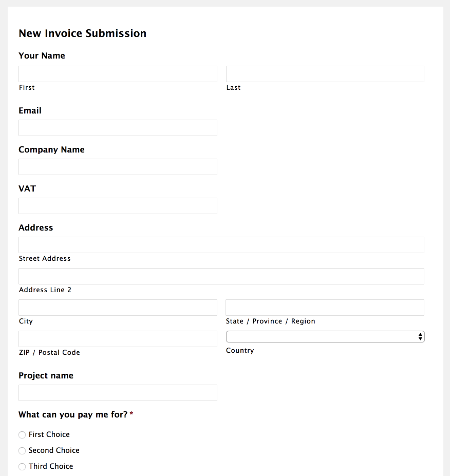The width and height of the screenshot is (450, 476).
Task: Focus the Email input field
Action: click(x=118, y=128)
